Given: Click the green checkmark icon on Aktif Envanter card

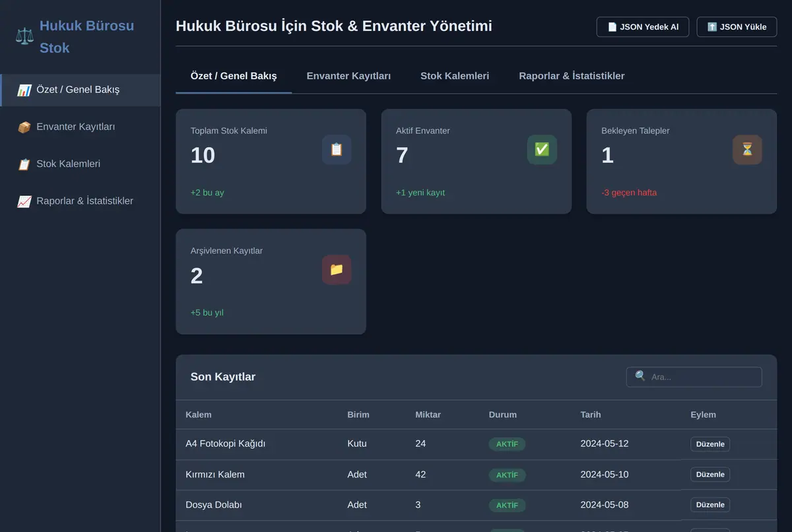Looking at the screenshot, I should pos(542,150).
